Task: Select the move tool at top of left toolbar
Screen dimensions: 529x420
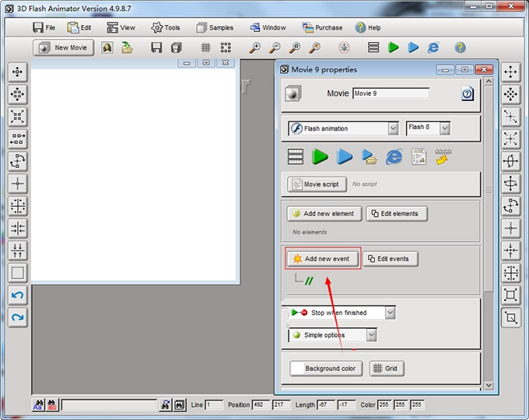Action: (18, 72)
